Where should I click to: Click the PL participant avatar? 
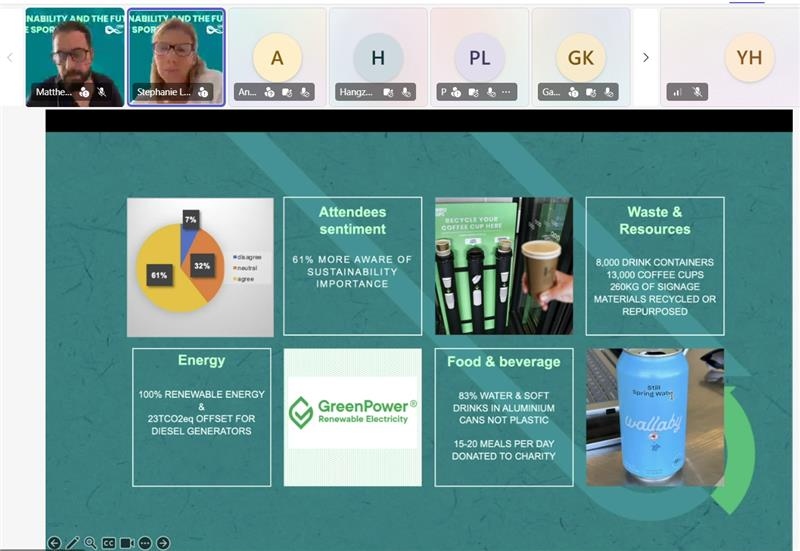tap(480, 58)
